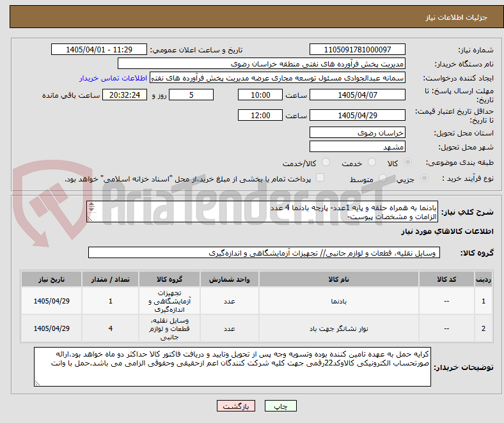This screenshot has height=423, width=504.
Task: Click the row 1 need date 1405/04/29
Action: coord(51,301)
